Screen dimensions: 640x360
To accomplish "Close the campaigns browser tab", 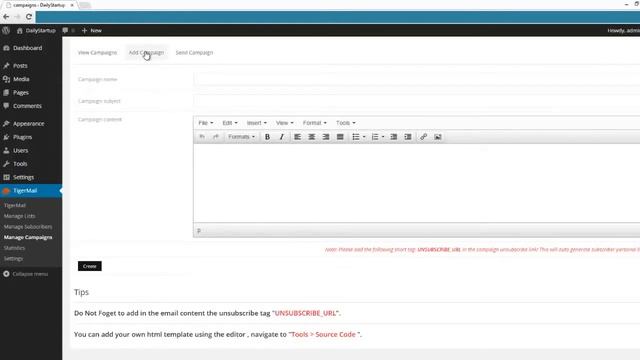I will click(72, 5).
